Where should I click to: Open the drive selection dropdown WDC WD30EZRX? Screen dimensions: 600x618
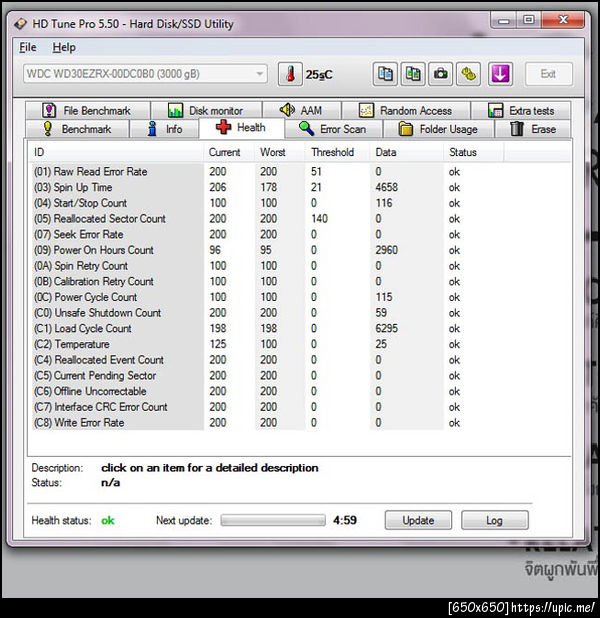point(145,74)
